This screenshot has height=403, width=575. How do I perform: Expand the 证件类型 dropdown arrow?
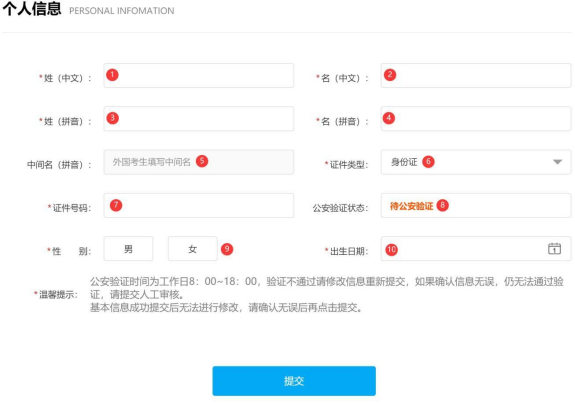tap(557, 162)
